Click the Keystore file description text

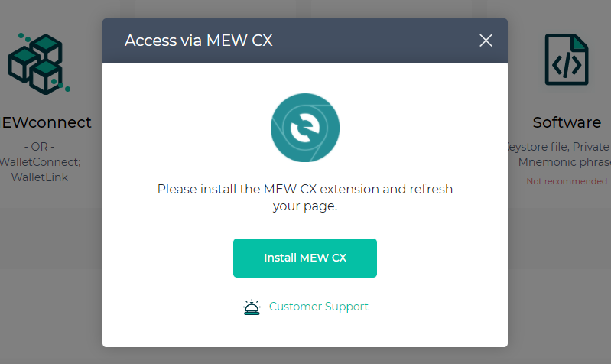point(558,147)
